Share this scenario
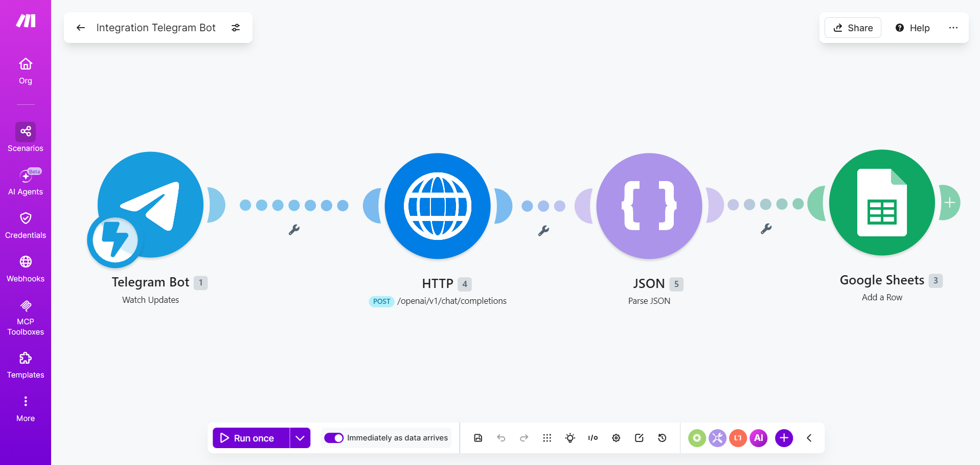Viewport: 980px width, 465px height. click(853, 28)
